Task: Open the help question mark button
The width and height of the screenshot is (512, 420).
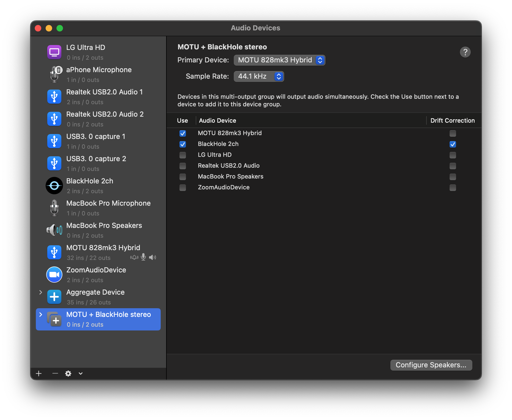Action: coord(465,52)
